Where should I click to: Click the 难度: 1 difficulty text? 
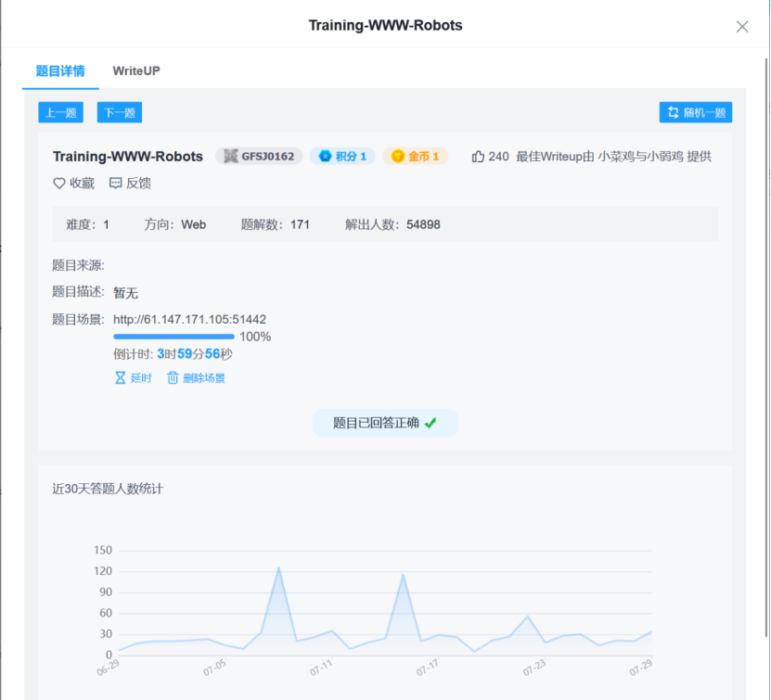coord(87,224)
